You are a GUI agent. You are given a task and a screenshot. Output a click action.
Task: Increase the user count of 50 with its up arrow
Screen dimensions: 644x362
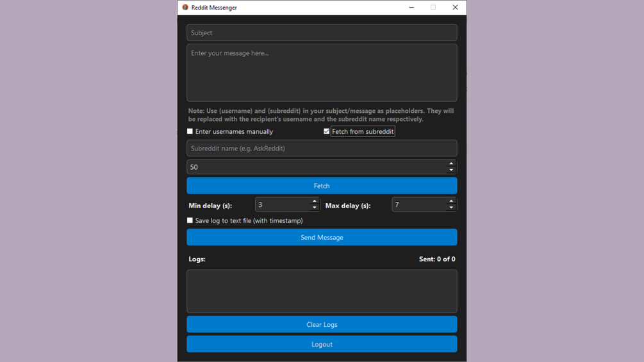(x=451, y=164)
